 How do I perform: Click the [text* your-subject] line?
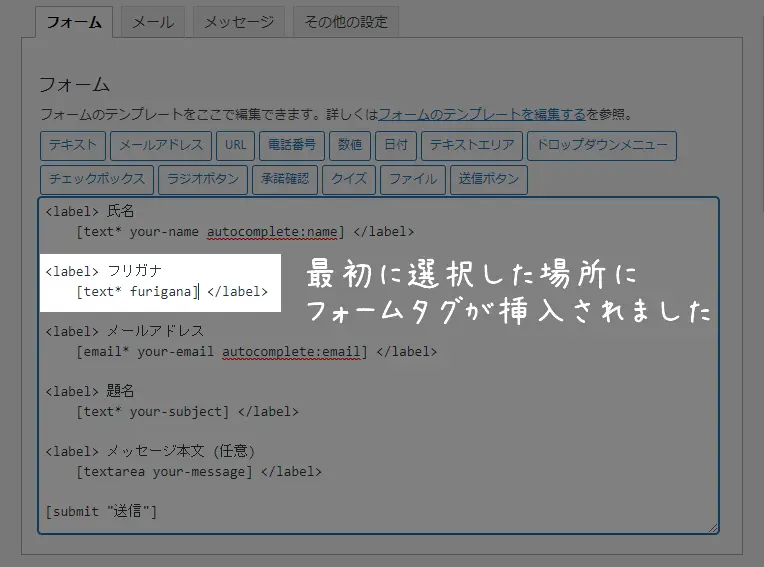pos(187,412)
